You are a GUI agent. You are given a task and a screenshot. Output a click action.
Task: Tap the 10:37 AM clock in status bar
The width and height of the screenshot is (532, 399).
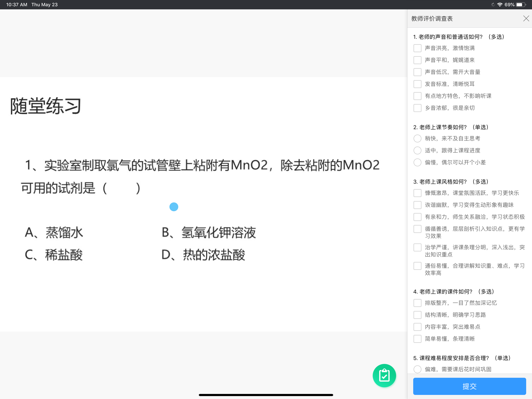click(x=17, y=4)
